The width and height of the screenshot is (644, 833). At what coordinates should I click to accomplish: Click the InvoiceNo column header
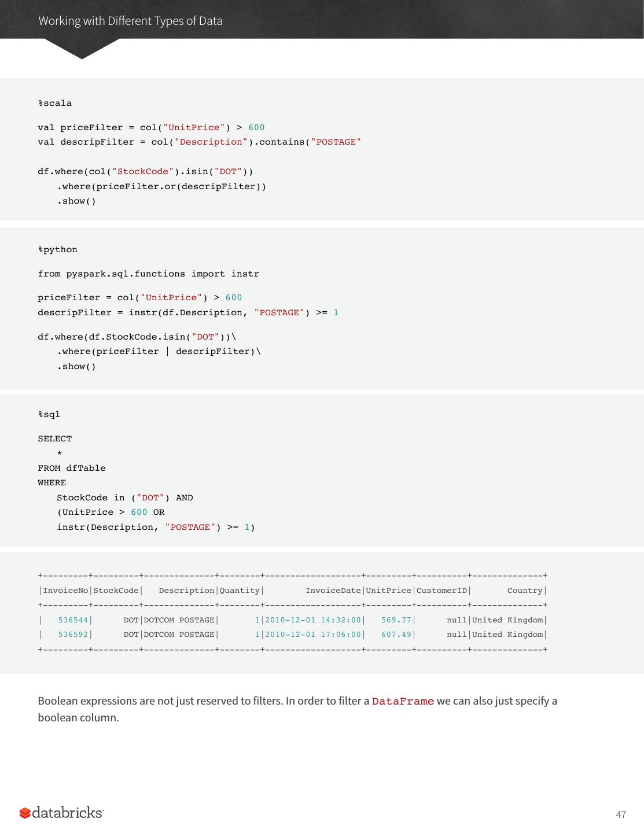65,591
